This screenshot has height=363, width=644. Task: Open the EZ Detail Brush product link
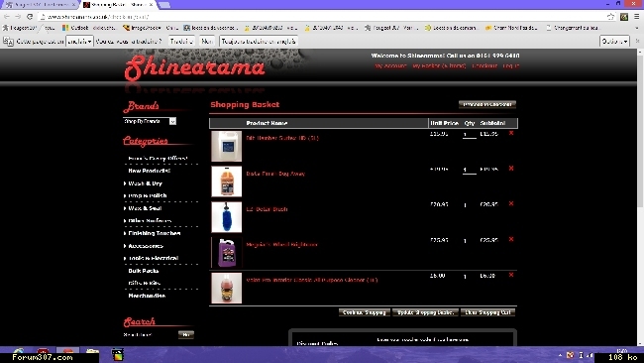(x=267, y=209)
